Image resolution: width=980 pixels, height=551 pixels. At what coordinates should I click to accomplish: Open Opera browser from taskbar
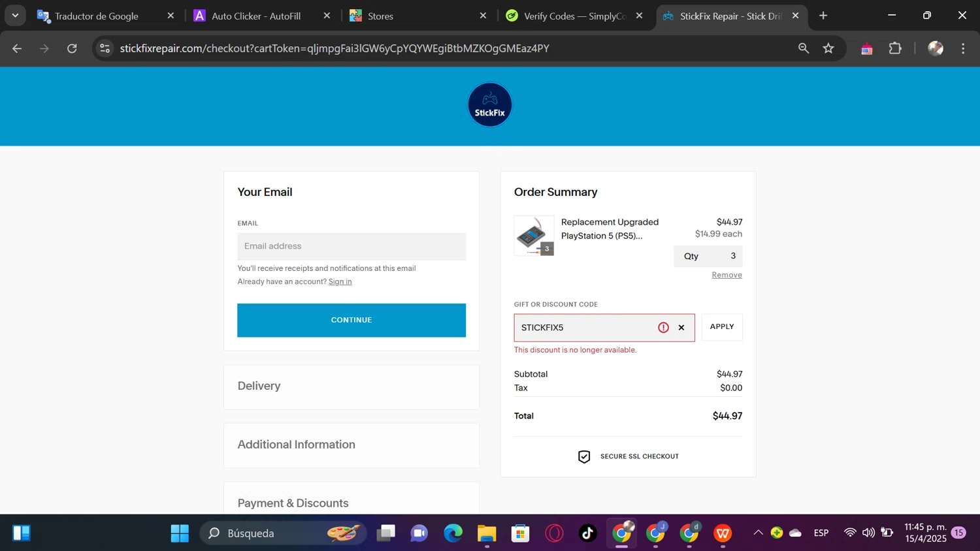[554, 533]
